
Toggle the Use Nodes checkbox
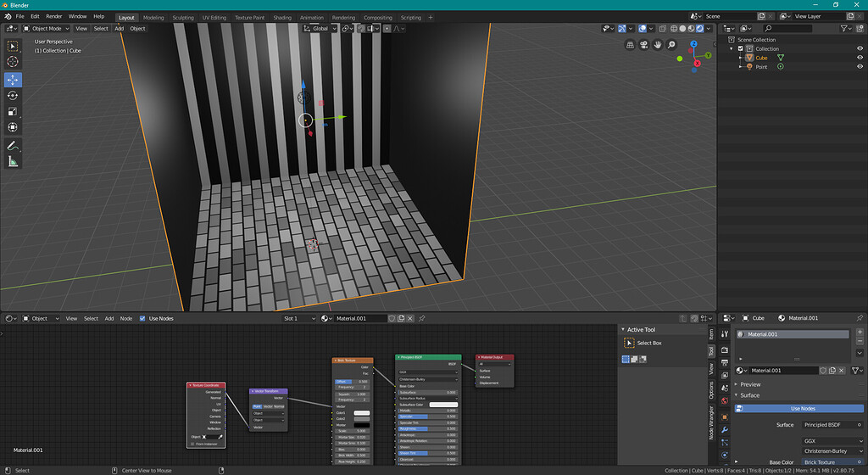coord(142,318)
